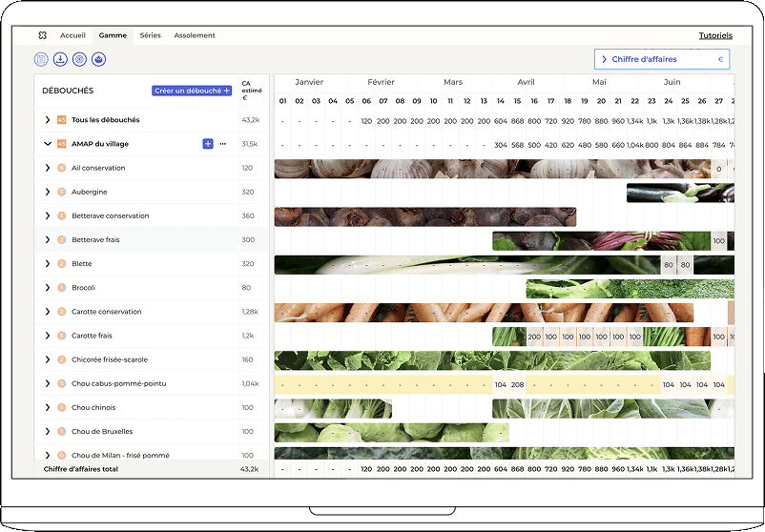Switch to the Séries tab
The image size is (765, 532).
[x=150, y=35]
